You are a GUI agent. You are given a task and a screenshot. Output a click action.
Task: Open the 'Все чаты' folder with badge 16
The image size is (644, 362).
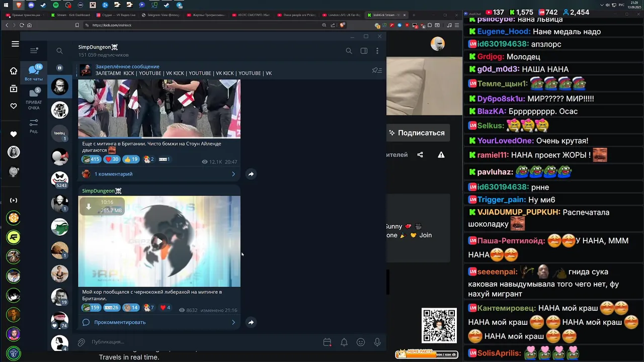(34, 72)
